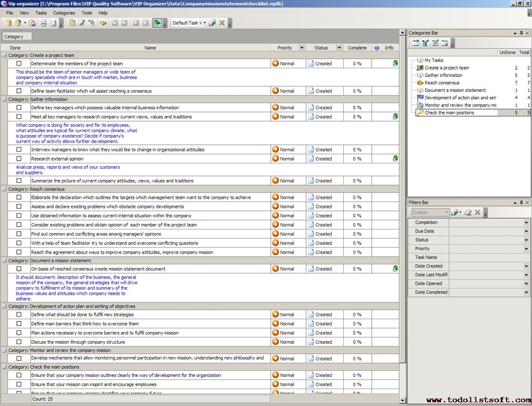Click the Name column header
The image size is (532, 406).
tap(150, 48)
